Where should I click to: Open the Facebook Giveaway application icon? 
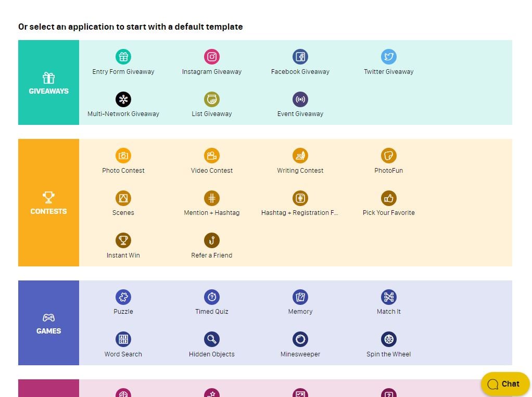(300, 57)
